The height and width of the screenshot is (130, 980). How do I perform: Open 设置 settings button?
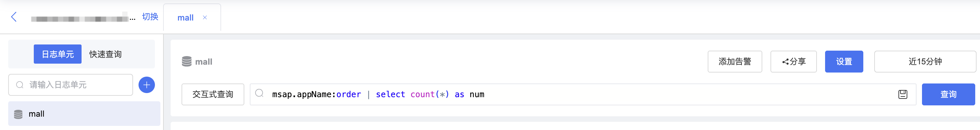coord(844,61)
